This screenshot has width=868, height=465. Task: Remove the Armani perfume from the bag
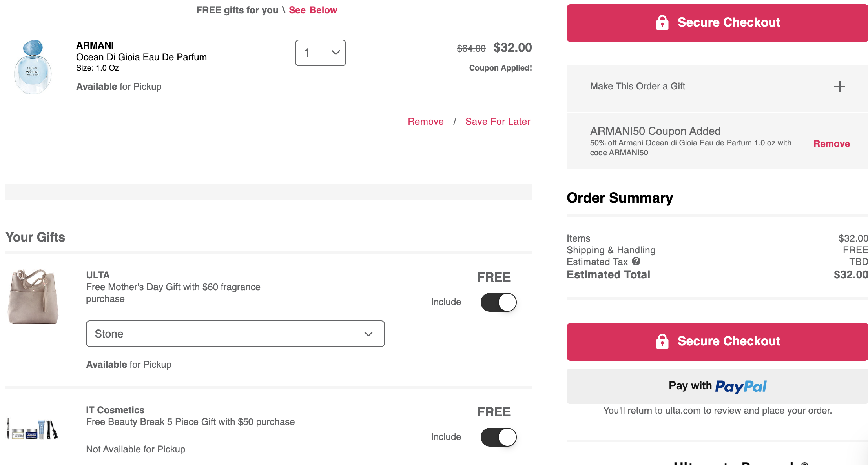point(426,122)
